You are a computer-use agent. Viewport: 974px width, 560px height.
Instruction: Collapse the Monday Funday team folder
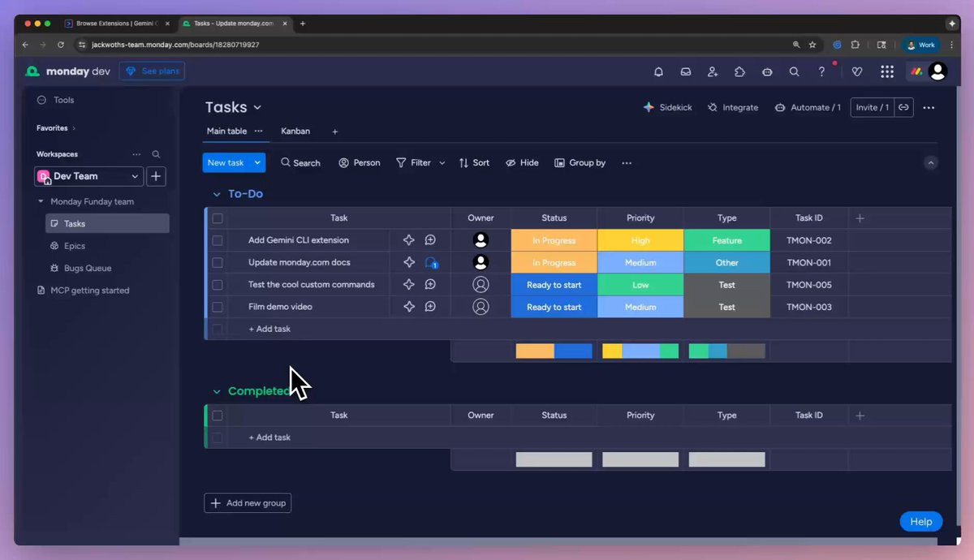[x=41, y=201]
